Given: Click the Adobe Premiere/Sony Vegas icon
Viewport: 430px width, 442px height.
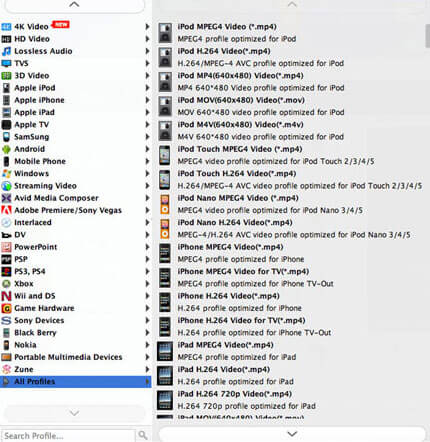Looking at the screenshot, I should pyautogui.click(x=6, y=210).
